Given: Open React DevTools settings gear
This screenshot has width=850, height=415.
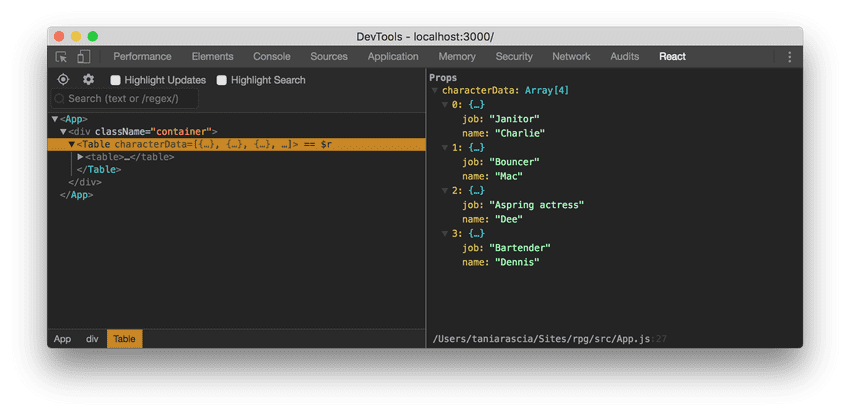Looking at the screenshot, I should 88,80.
